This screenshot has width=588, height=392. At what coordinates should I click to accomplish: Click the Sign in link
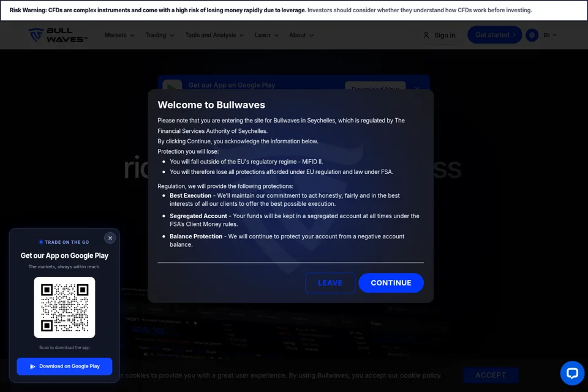[x=445, y=35]
